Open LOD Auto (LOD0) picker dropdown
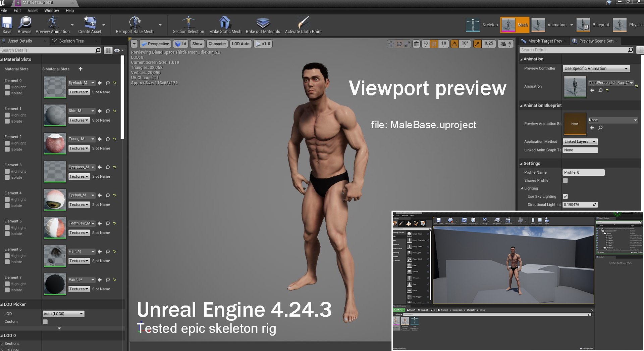644x351 pixels. tap(63, 314)
